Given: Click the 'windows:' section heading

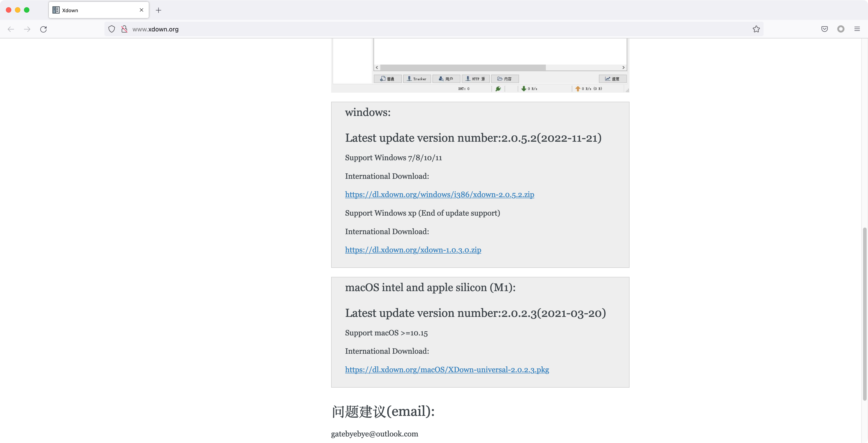Looking at the screenshot, I should click(x=368, y=113).
